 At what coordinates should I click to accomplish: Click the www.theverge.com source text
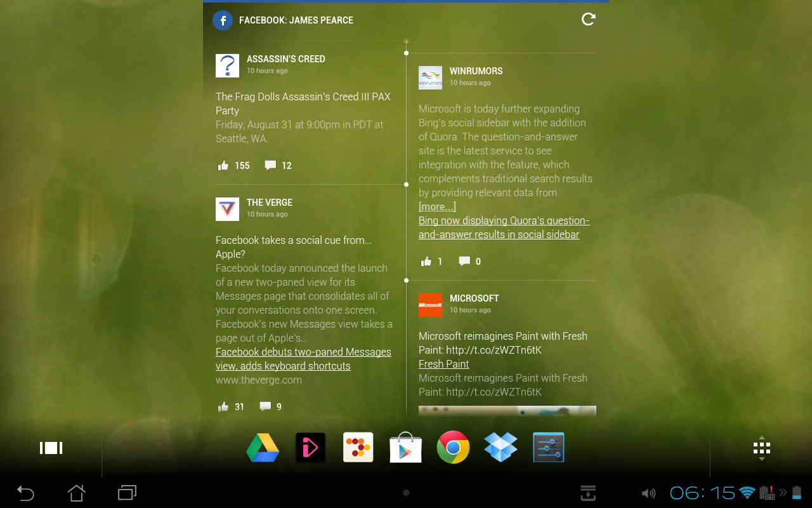coord(259,380)
